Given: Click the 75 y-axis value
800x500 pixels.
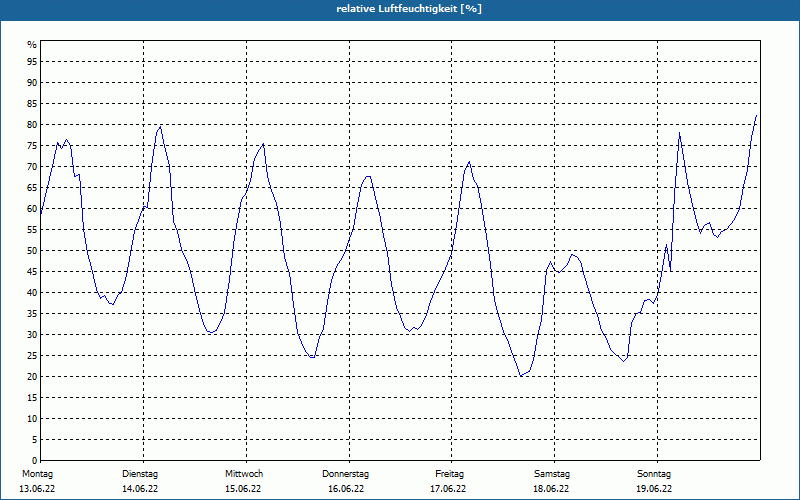Looking at the screenshot, I should pyautogui.click(x=32, y=145).
